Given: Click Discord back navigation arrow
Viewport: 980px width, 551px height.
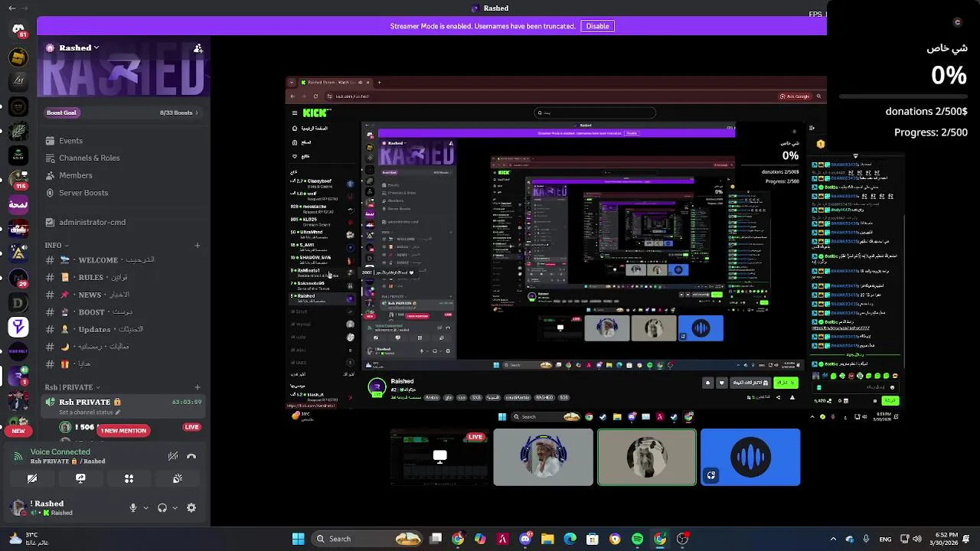Looking at the screenshot, I should (11, 8).
